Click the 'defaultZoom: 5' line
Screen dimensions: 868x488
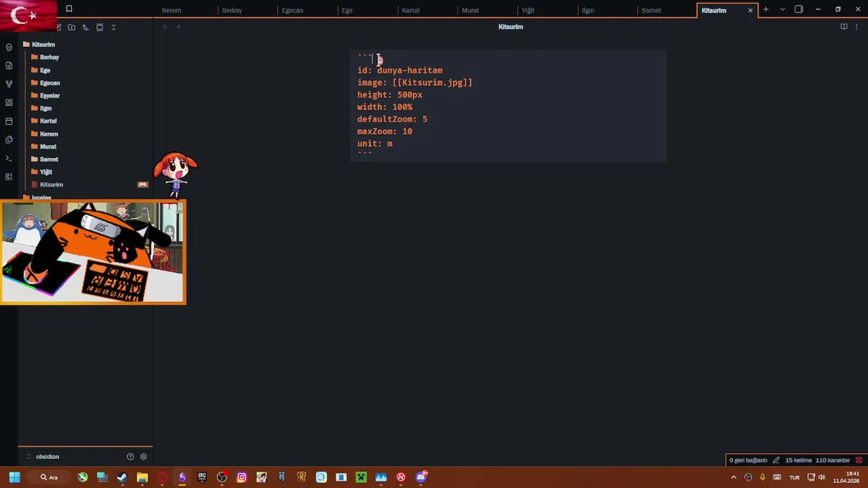(x=392, y=119)
